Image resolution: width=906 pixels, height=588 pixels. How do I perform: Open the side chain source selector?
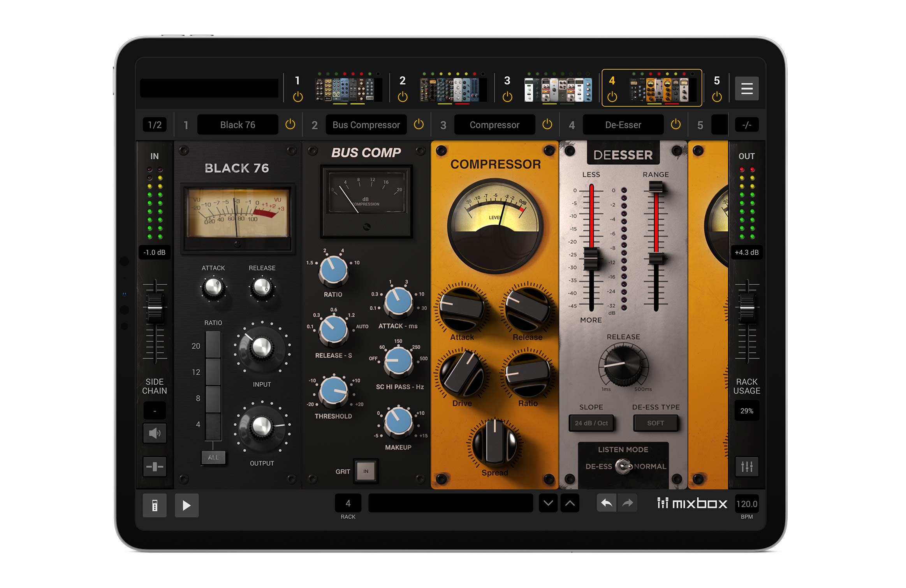click(155, 410)
